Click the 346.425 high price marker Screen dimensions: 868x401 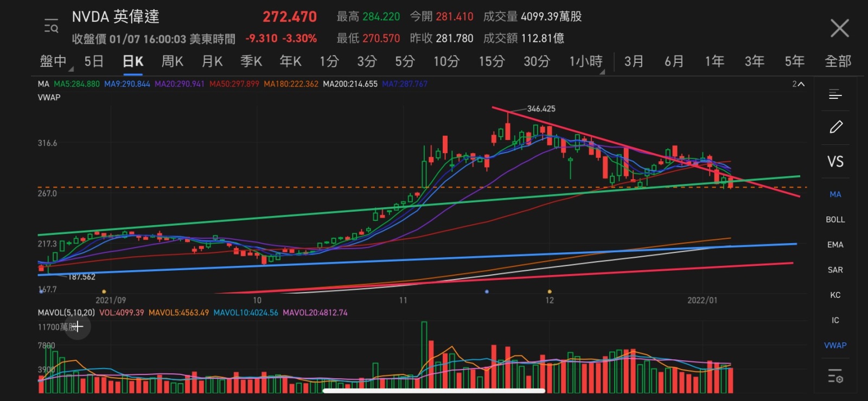[x=541, y=109]
